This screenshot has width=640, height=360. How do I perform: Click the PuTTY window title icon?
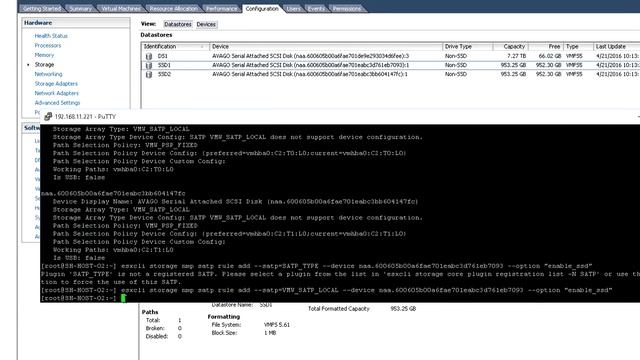[48, 116]
